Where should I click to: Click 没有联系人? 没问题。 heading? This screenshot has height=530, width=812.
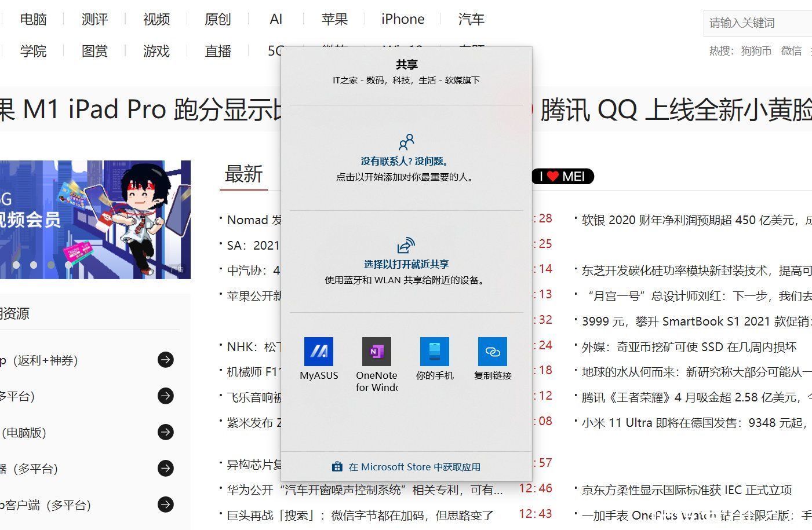point(406,161)
